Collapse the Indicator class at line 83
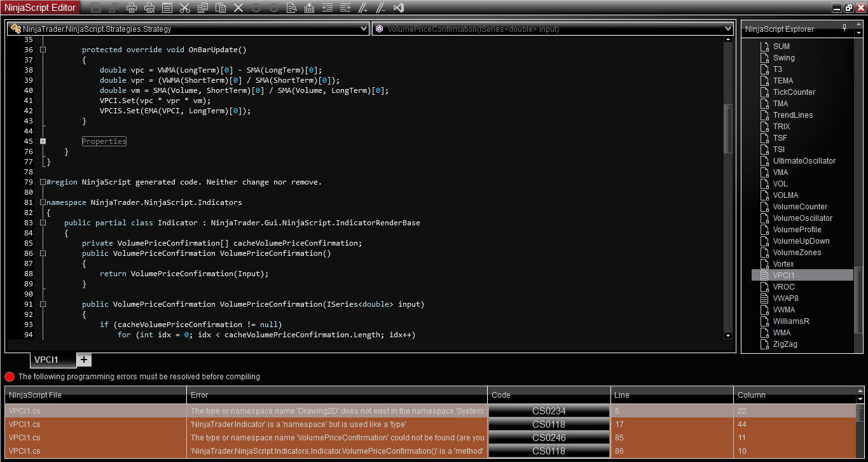This screenshot has width=868, height=462. [x=43, y=223]
